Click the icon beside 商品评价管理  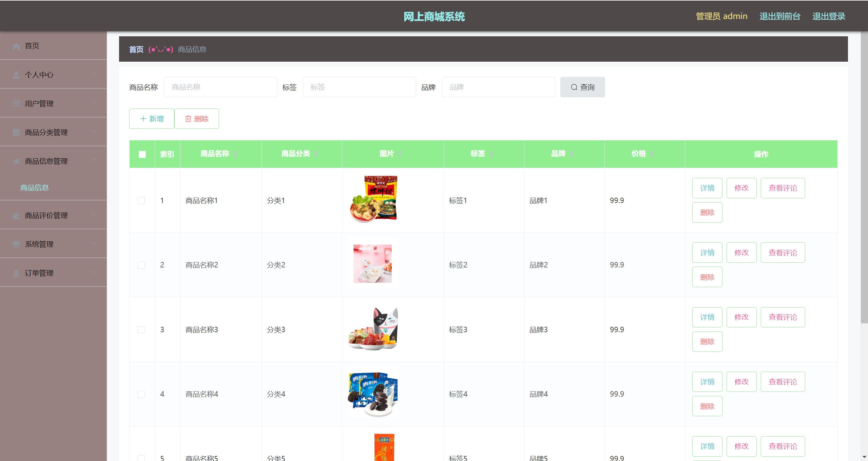pos(16,216)
